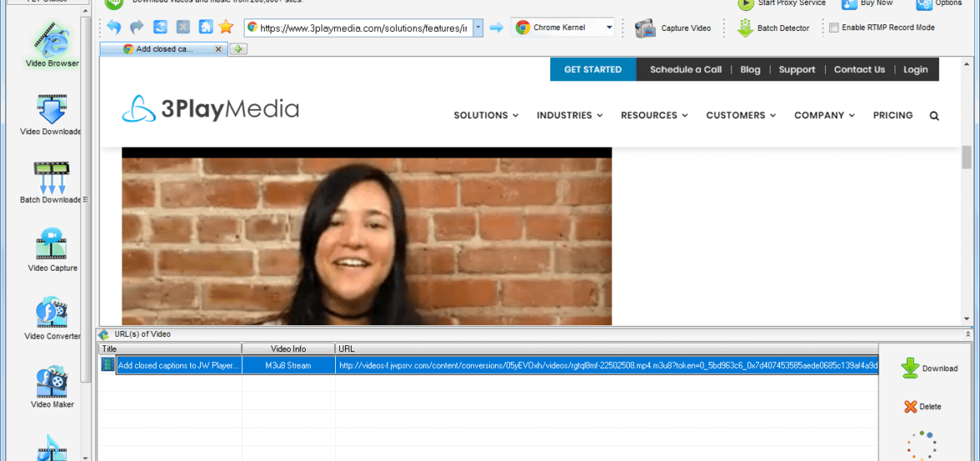Open the Video Downloader module

pyautogui.click(x=52, y=116)
